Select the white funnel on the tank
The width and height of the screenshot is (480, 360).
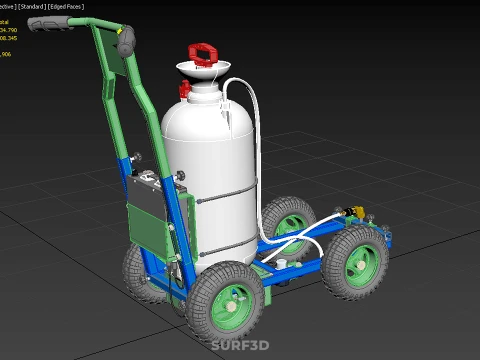tap(203, 72)
